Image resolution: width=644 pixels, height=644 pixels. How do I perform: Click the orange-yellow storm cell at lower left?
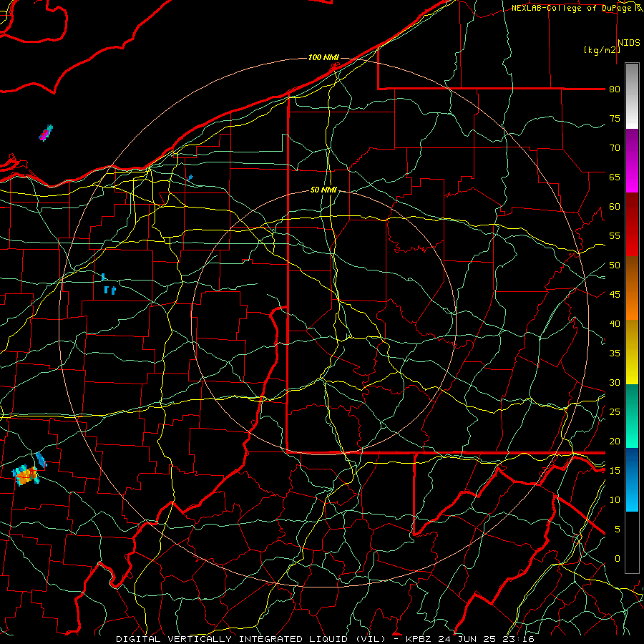coord(26,475)
